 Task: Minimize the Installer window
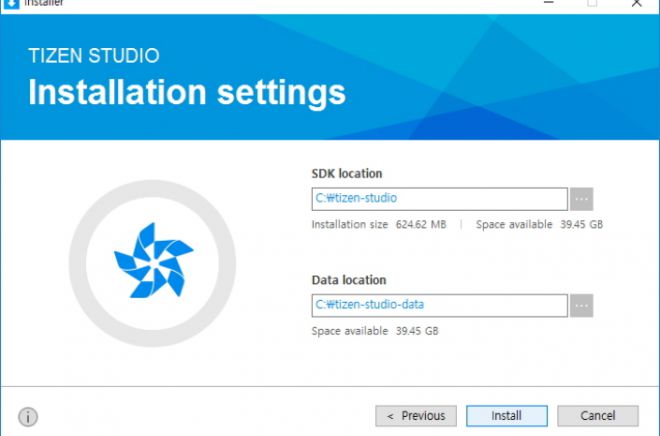(548, 3)
